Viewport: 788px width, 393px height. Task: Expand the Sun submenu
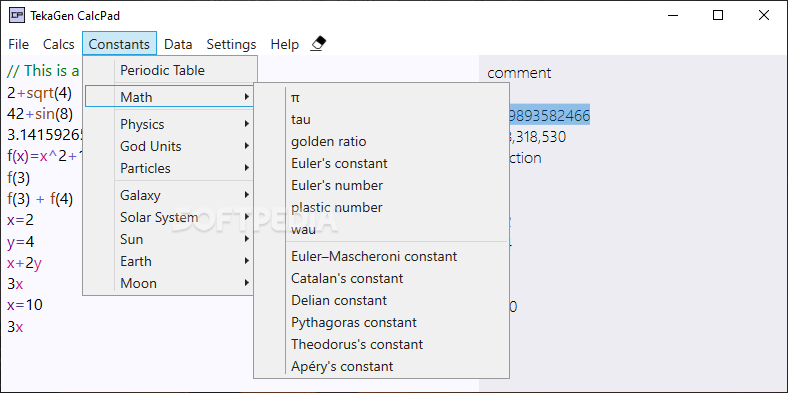pyautogui.click(x=170, y=239)
